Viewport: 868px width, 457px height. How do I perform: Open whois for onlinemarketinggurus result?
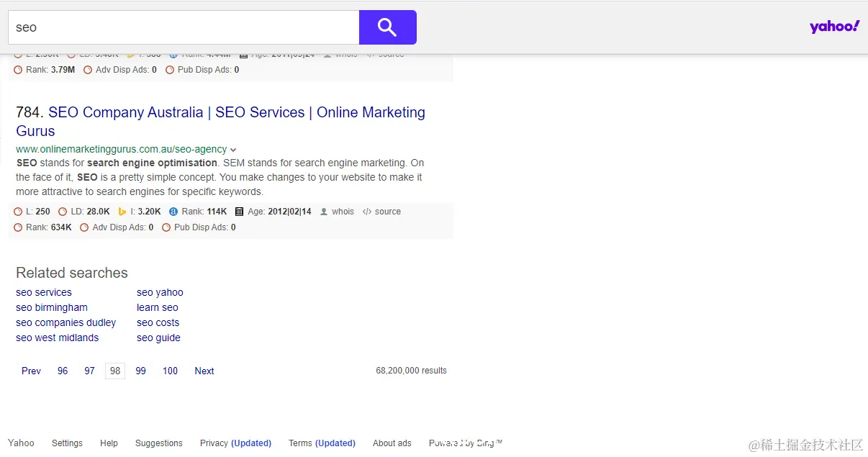[337, 212]
